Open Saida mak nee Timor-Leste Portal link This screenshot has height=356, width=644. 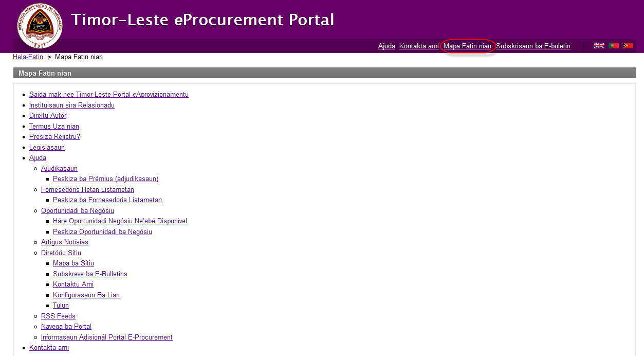pyautogui.click(x=108, y=95)
